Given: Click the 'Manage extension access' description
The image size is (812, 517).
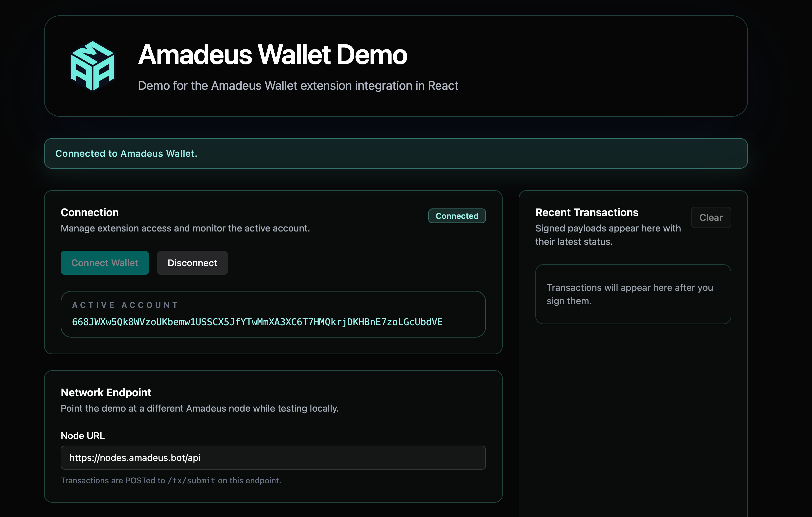Looking at the screenshot, I should [x=185, y=228].
